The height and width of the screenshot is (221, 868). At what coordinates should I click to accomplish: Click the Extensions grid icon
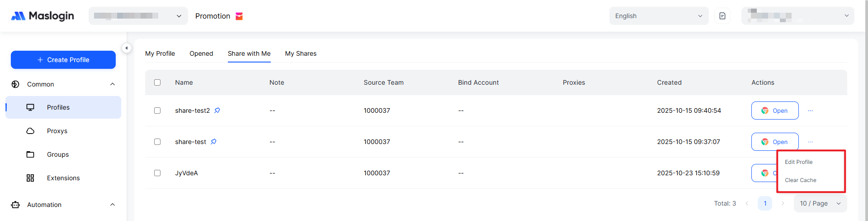pos(30,178)
